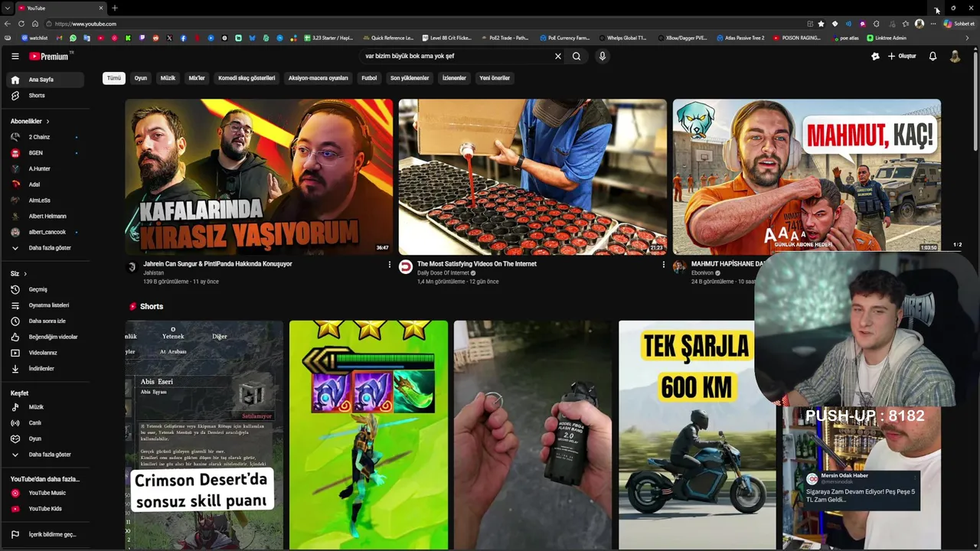Play the Crimson Desert'da sonsuz skill puanı Short
Screen dimensions: 980x551
[x=204, y=435]
